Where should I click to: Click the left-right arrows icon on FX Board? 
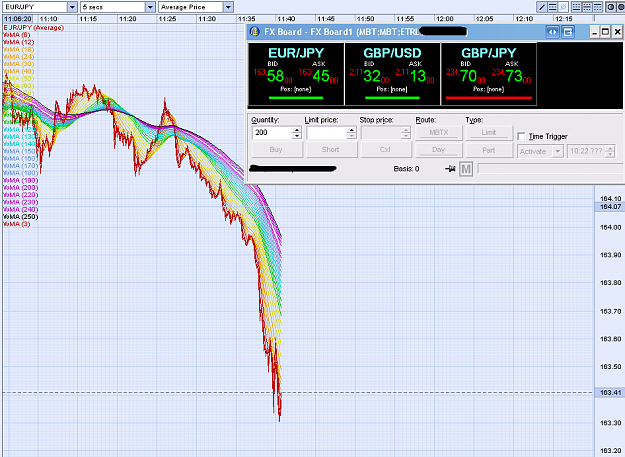tap(552, 32)
